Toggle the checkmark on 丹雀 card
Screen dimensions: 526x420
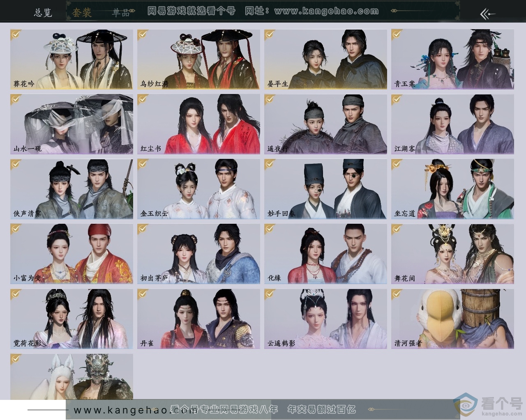point(143,294)
